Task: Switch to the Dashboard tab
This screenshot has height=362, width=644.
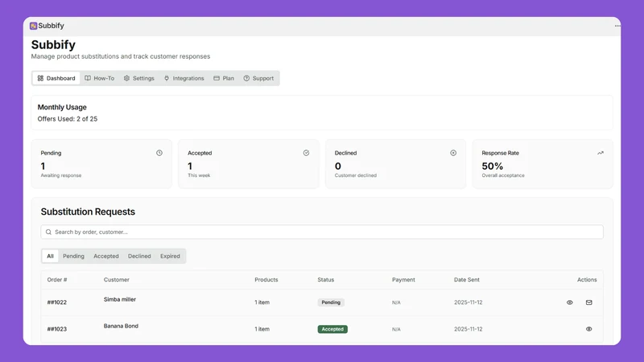Action: click(56, 78)
